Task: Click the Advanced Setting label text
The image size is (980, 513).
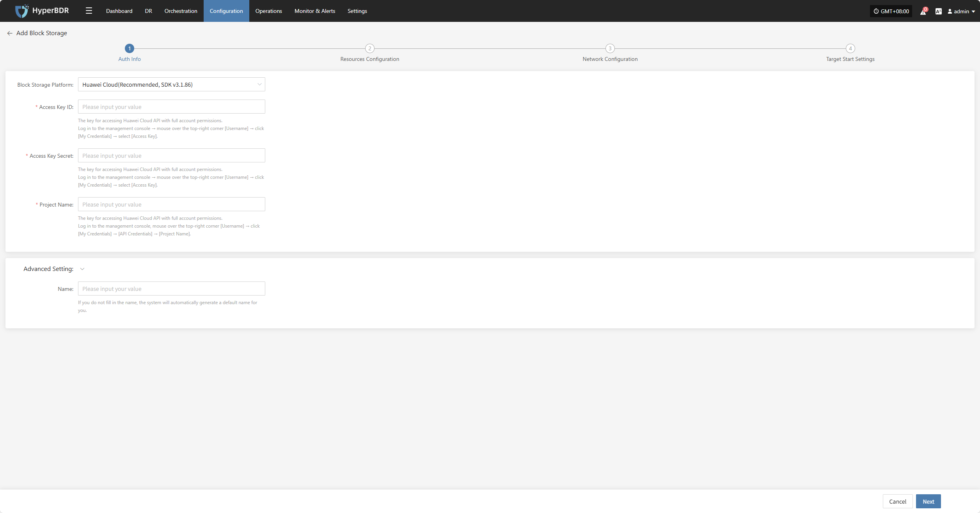Action: point(48,269)
